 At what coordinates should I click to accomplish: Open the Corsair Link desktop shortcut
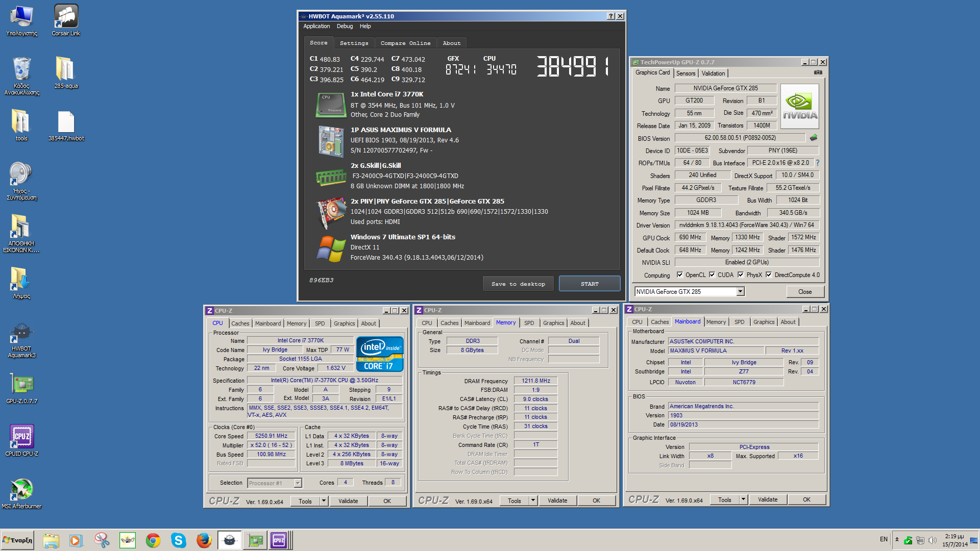coord(66,20)
